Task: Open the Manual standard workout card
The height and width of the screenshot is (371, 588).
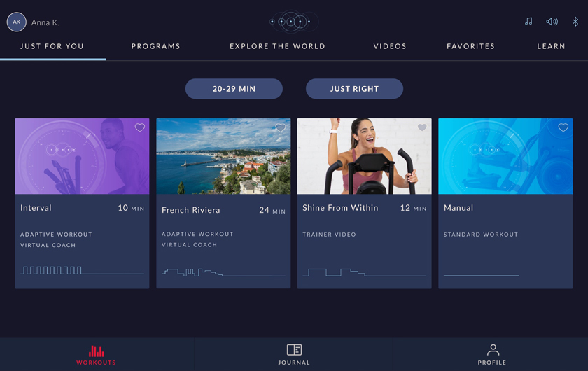Action: [505, 203]
